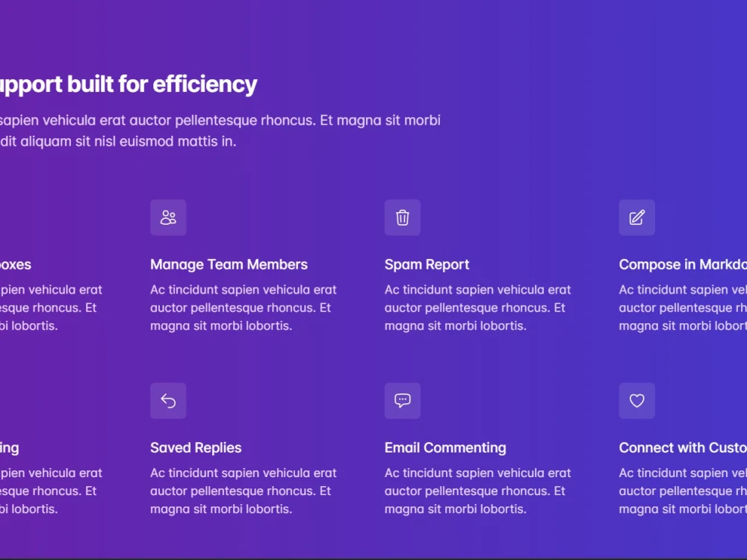
Task: Click description text under Compose in Markdown
Action: click(x=684, y=308)
